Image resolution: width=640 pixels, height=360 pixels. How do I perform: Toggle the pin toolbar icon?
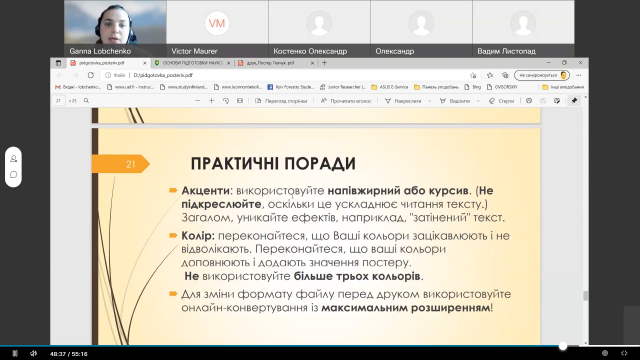574,100
